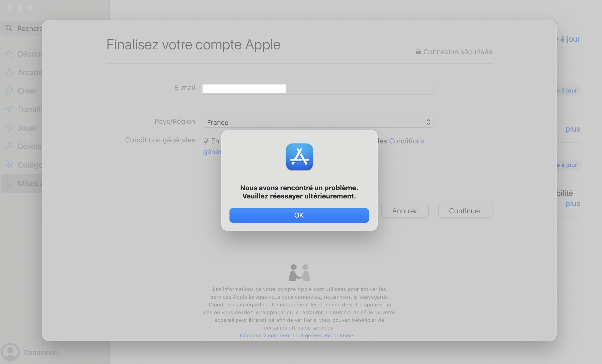Select the Catégories grid icon
This screenshot has height=364, width=602.
tap(9, 165)
